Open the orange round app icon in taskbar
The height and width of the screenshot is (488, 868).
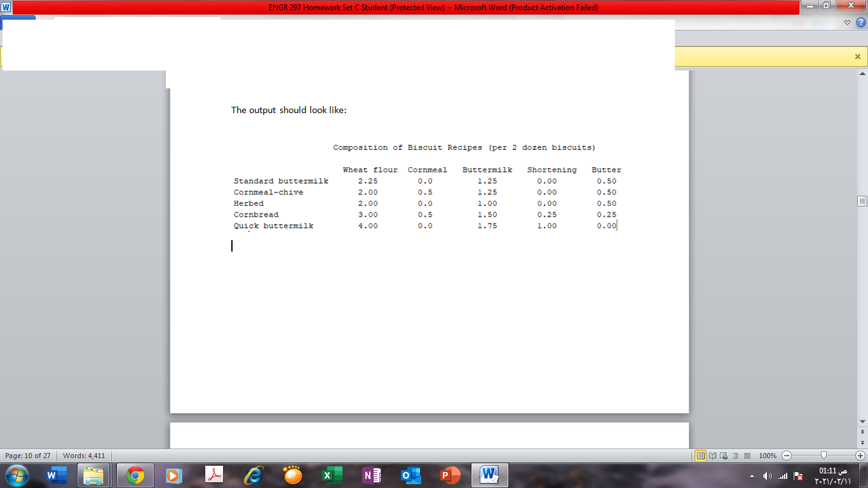[x=292, y=475]
